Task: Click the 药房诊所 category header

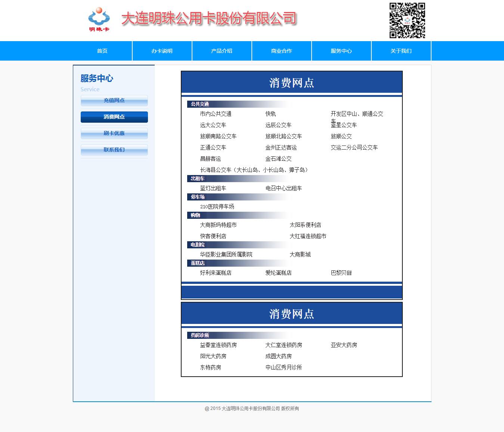Action: pyautogui.click(x=200, y=335)
